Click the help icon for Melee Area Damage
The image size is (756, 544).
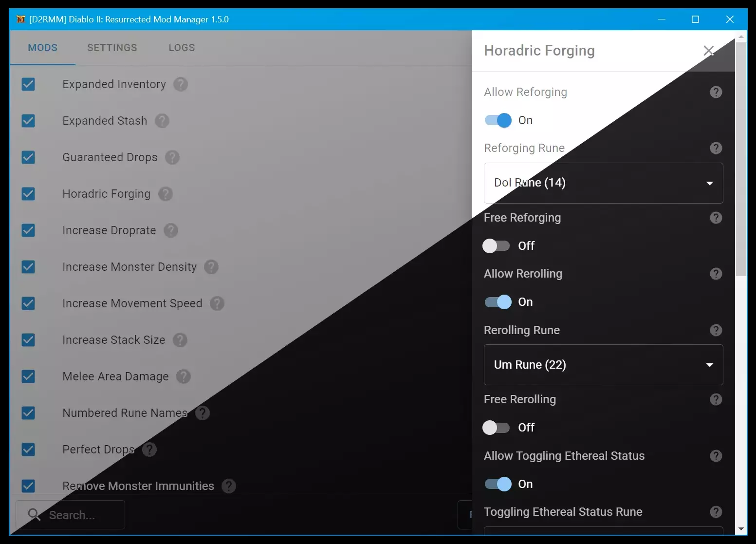pyautogui.click(x=184, y=376)
